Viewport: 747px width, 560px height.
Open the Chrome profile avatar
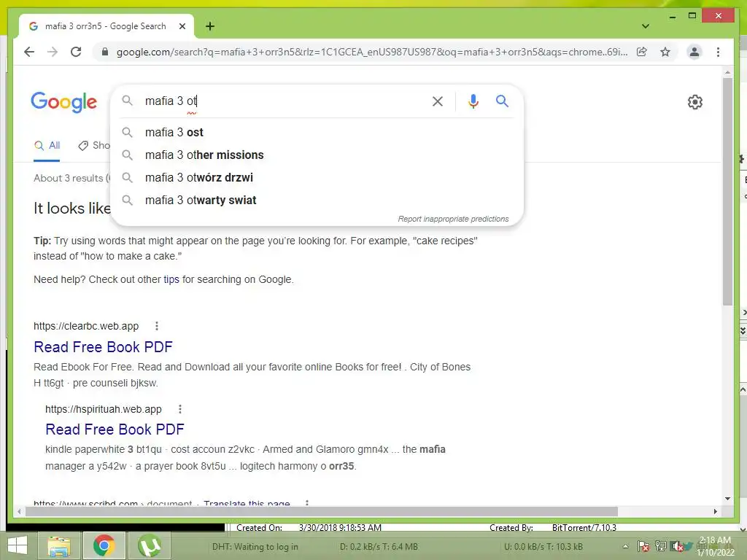pyautogui.click(x=694, y=52)
